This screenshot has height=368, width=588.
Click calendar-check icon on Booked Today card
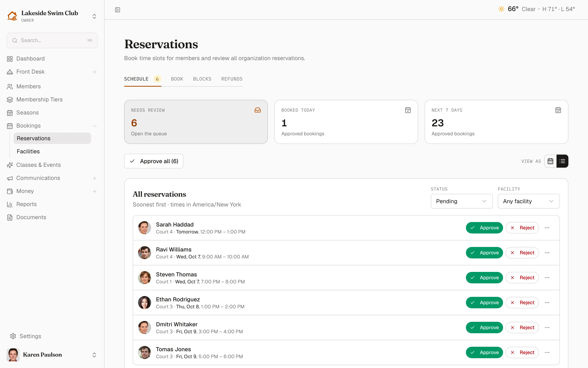(x=408, y=110)
